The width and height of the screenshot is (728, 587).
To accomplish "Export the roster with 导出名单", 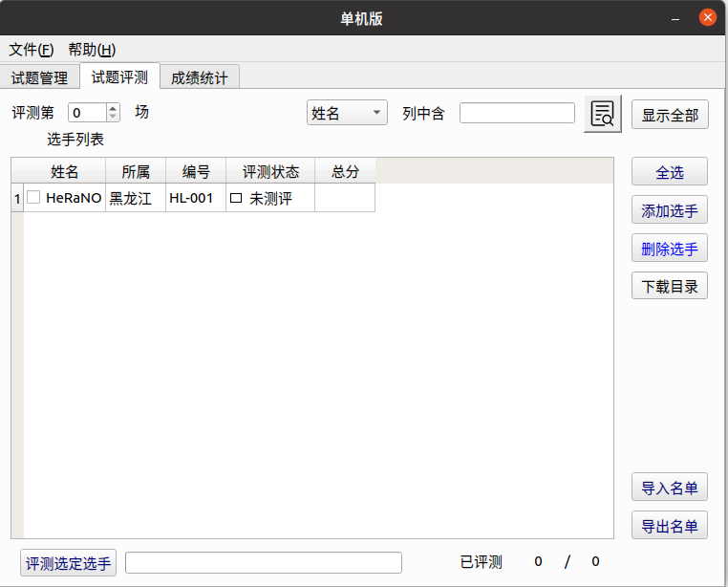I will 670,526.
